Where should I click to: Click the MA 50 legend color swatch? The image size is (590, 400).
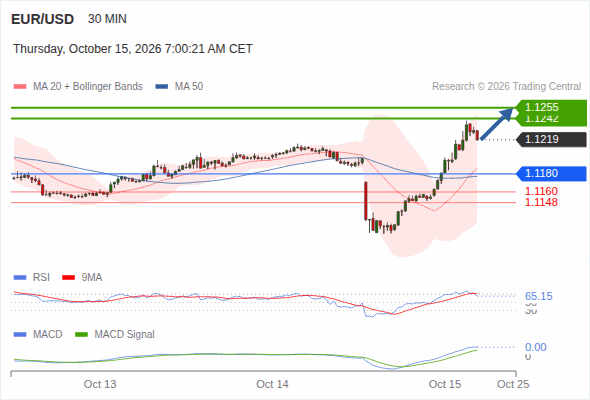(162, 87)
